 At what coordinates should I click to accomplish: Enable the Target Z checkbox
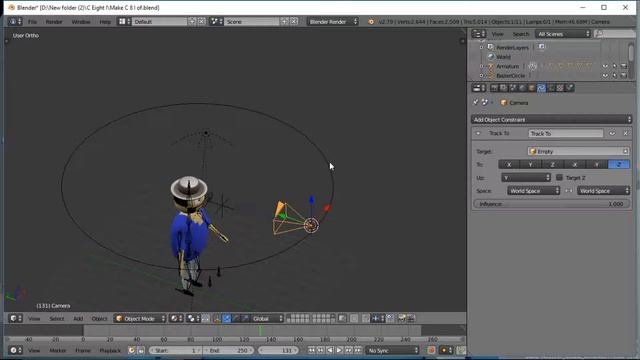559,178
